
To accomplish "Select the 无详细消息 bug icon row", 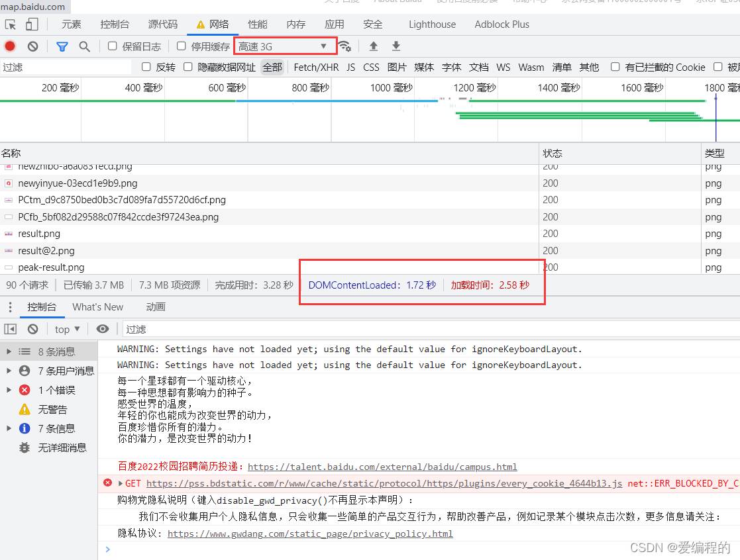I will coord(49,448).
